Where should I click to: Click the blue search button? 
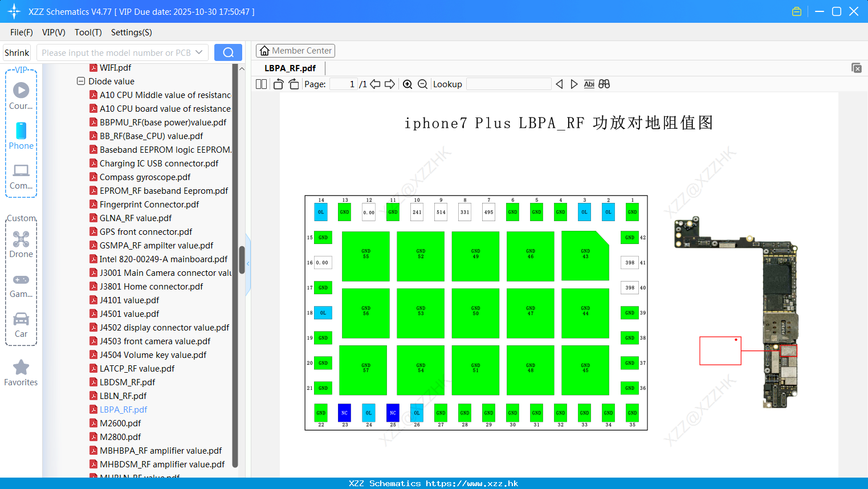[x=228, y=52]
